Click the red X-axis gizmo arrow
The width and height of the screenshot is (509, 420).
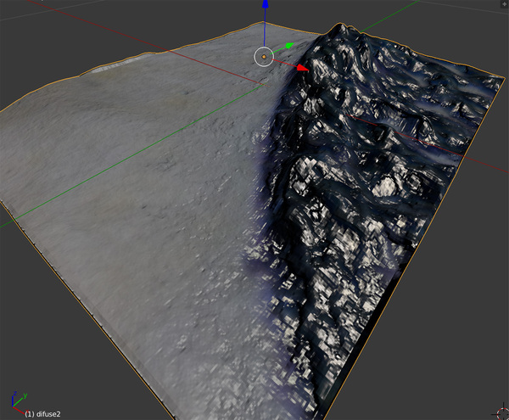303,67
